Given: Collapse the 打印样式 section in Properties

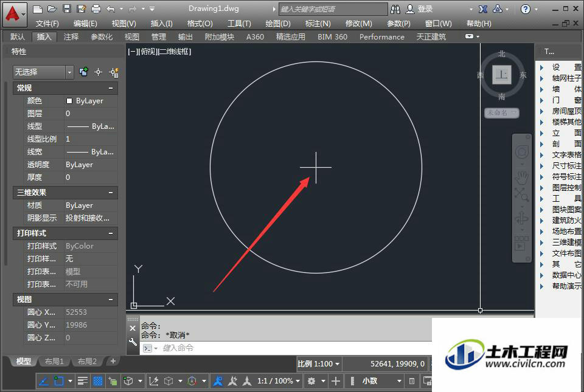Looking at the screenshot, I should (111, 233).
